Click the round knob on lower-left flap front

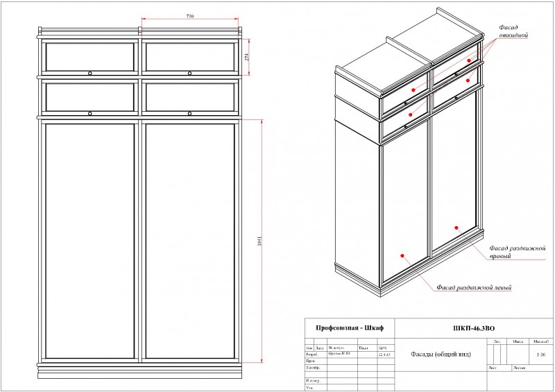[x=90, y=114]
